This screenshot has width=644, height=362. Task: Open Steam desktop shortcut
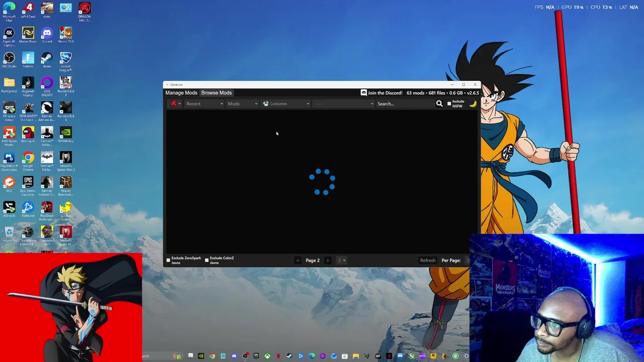tap(47, 60)
